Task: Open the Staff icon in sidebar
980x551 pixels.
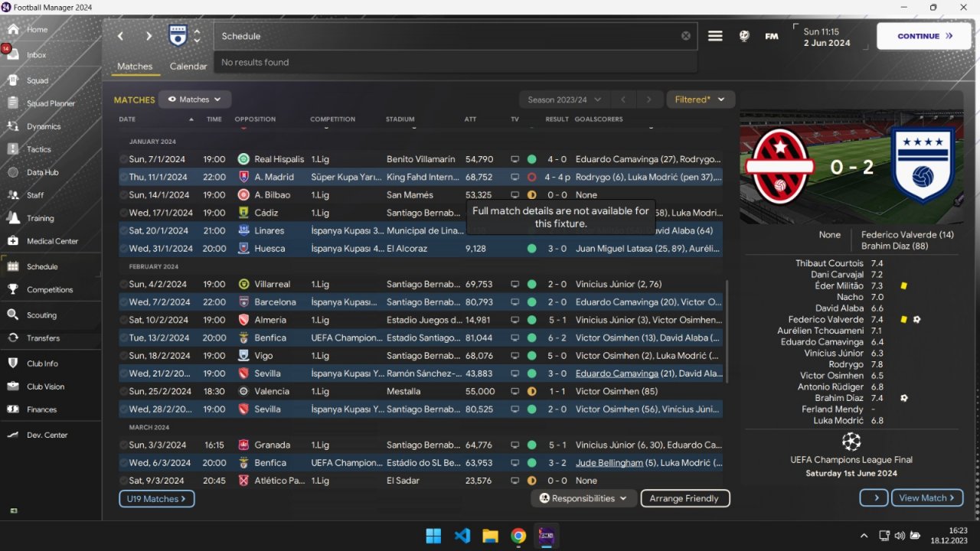Action: [x=13, y=195]
